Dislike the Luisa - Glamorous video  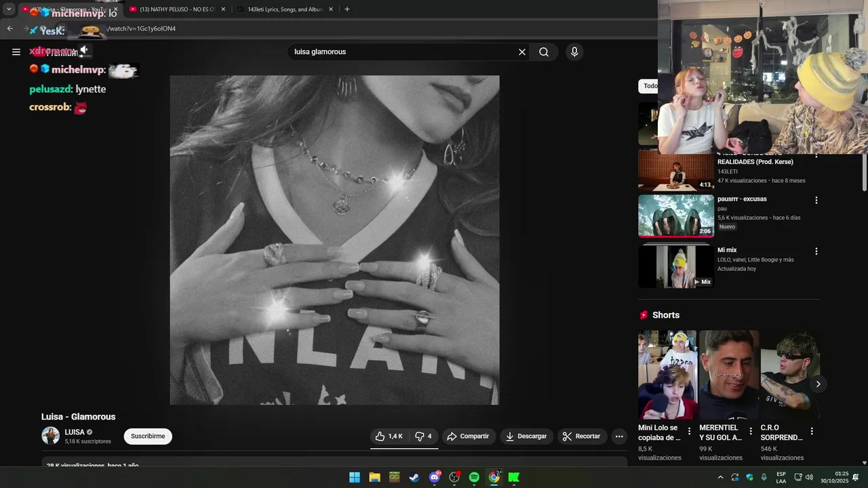(423, 436)
